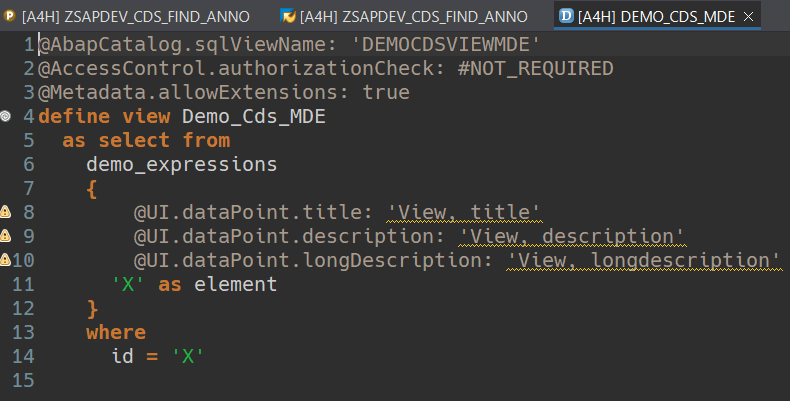The image size is (790, 401).
Task: Click the spiral marker icon on line 4
Action: coord(6,116)
